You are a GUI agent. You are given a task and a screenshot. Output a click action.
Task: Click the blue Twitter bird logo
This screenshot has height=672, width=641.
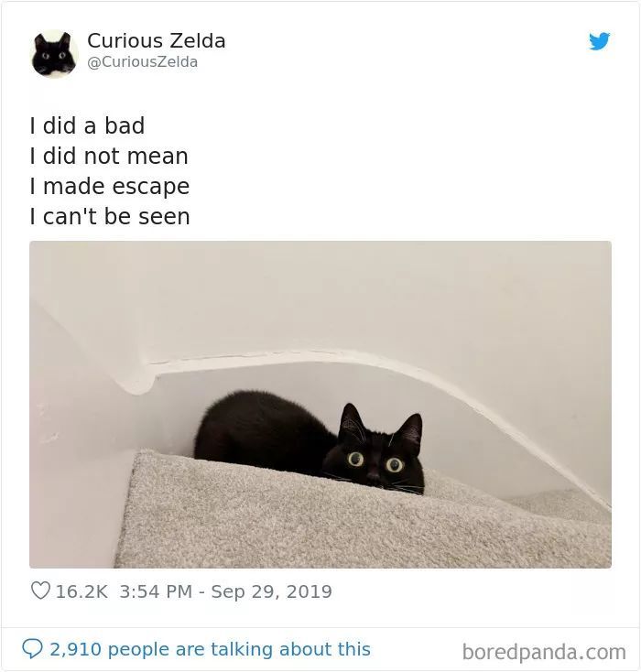pyautogui.click(x=599, y=41)
